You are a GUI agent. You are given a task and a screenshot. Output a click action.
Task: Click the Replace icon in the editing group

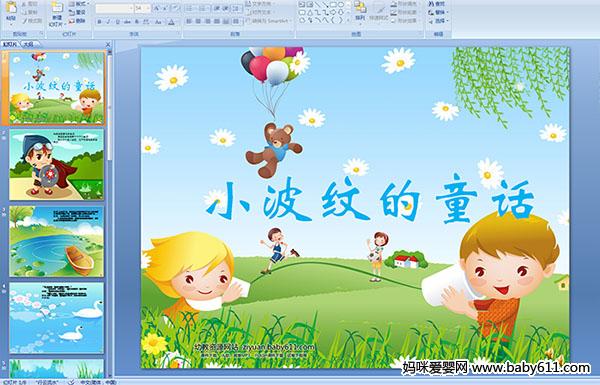click(437, 12)
